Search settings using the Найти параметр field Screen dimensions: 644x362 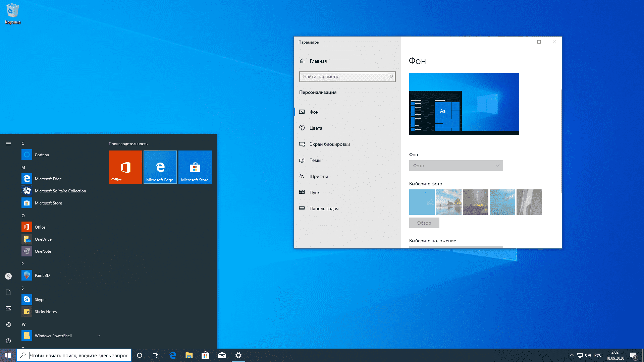tap(346, 76)
